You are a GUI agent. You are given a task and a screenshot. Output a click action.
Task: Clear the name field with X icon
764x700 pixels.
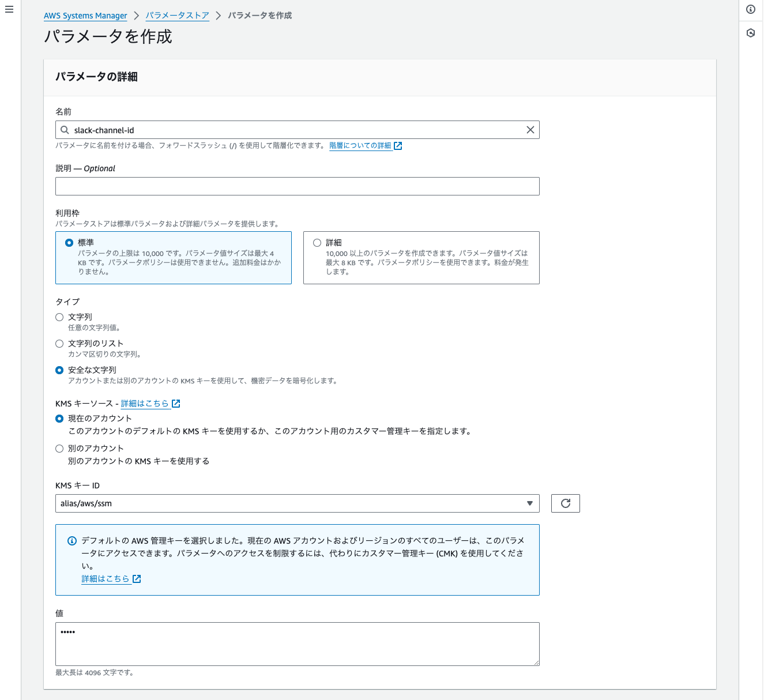530,130
